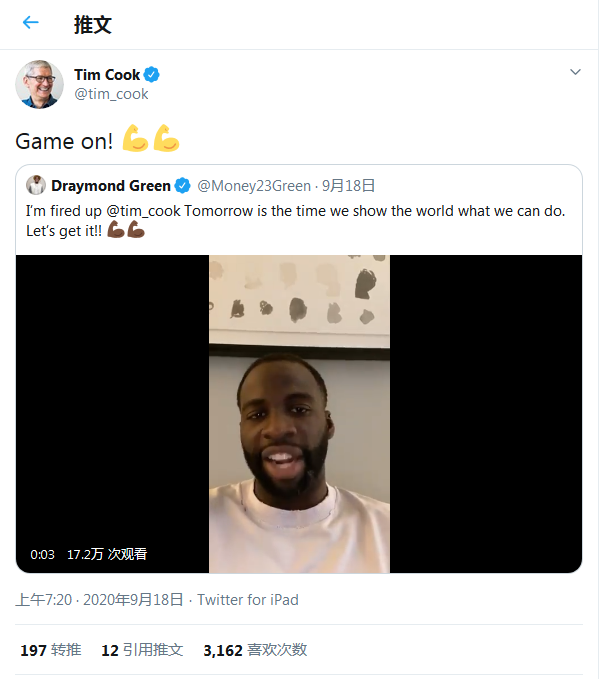Open the Twitter for iPad source link

coord(247,600)
